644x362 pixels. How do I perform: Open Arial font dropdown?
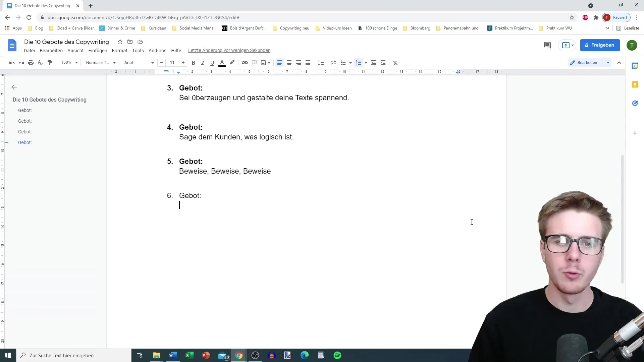pyautogui.click(x=139, y=63)
